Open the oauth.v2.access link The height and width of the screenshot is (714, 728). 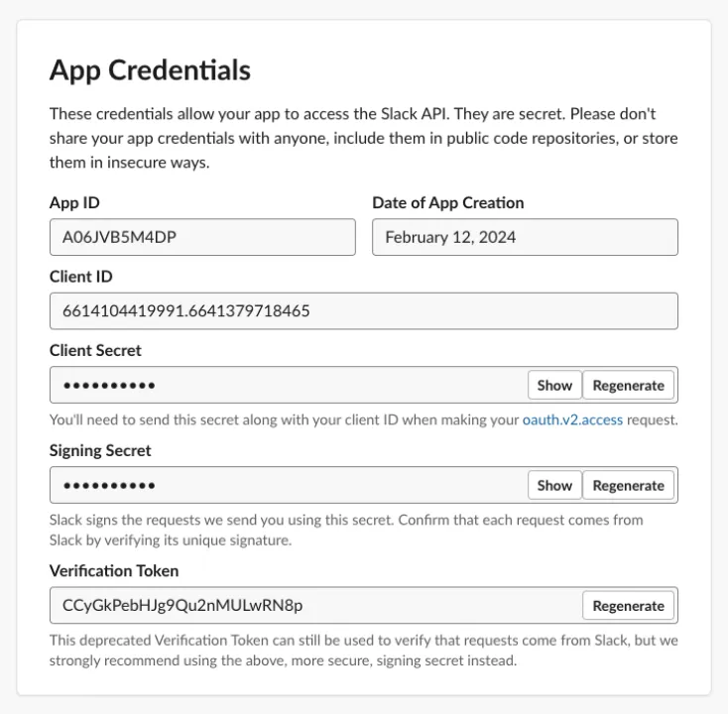tap(572, 419)
